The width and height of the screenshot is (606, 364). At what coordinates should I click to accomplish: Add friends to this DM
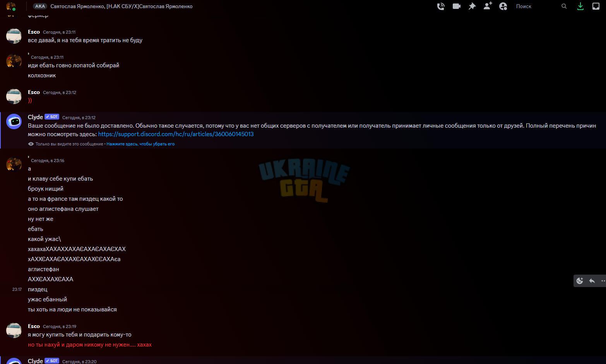[488, 6]
